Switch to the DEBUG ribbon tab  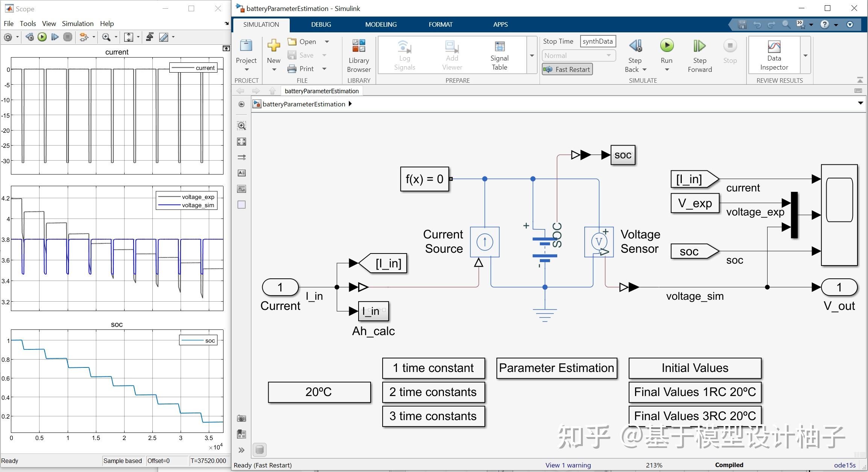[x=321, y=24]
